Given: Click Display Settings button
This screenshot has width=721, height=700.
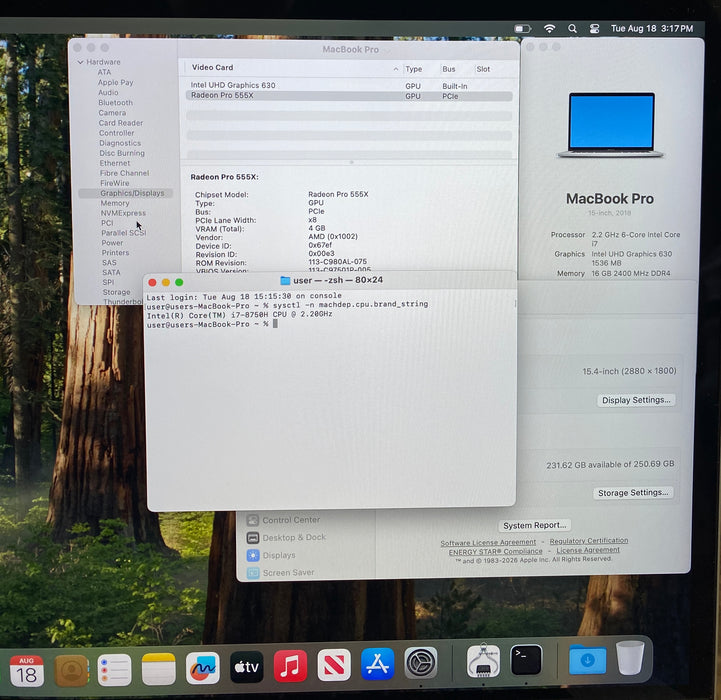Looking at the screenshot, I should 636,400.
